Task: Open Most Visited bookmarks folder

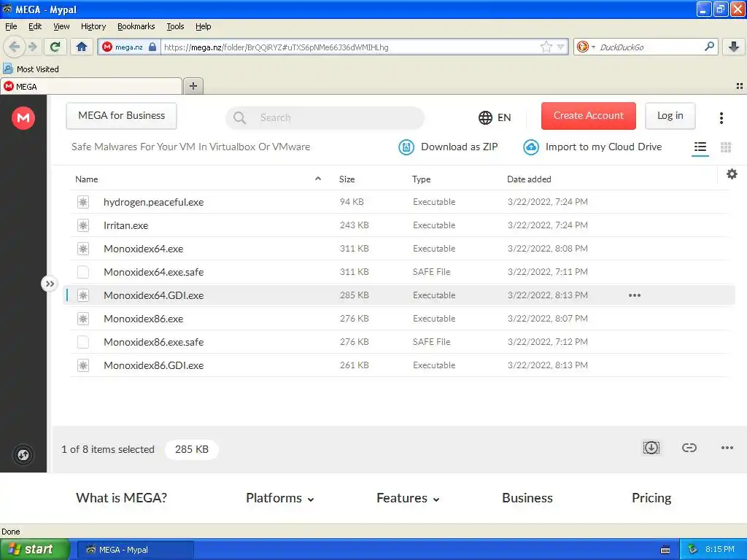Action: [31, 69]
